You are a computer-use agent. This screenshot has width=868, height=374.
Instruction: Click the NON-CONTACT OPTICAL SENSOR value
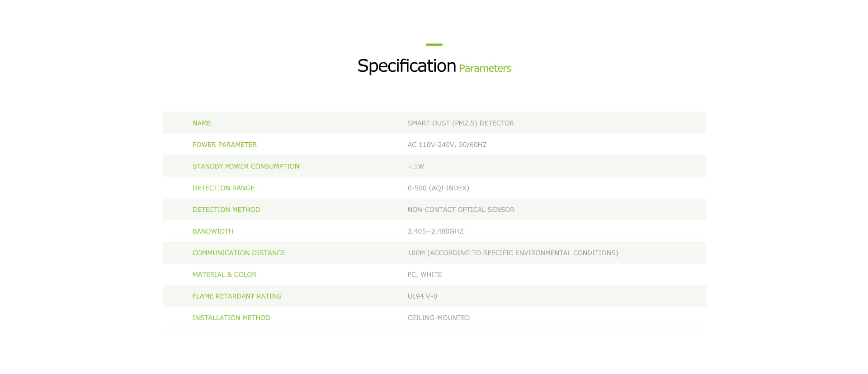[x=461, y=210]
